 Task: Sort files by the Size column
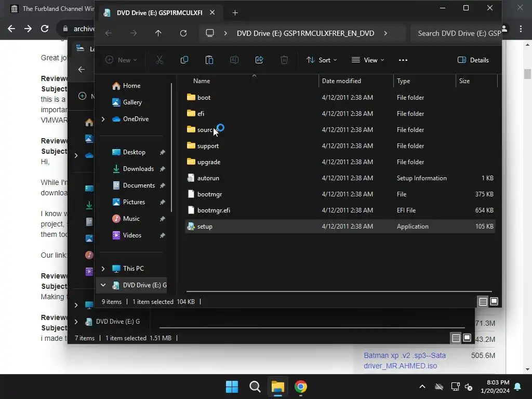[464, 81]
